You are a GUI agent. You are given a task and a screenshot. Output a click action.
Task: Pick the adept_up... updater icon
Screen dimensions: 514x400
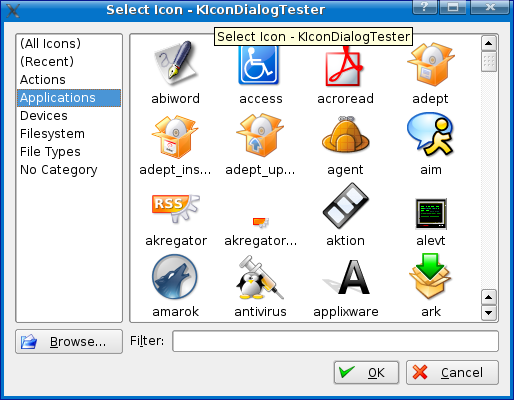[260, 135]
